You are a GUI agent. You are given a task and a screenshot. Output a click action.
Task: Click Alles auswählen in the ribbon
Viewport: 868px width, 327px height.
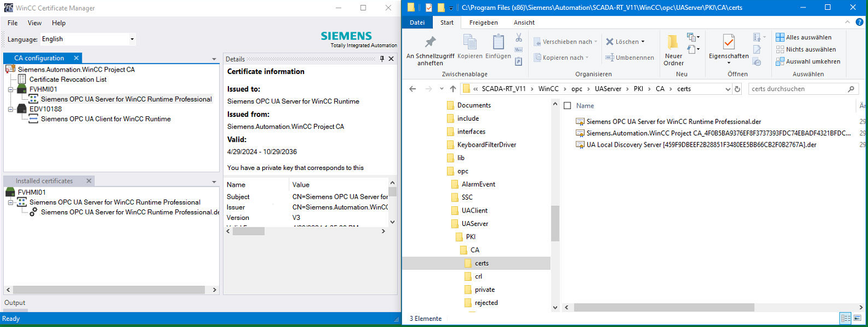point(808,37)
